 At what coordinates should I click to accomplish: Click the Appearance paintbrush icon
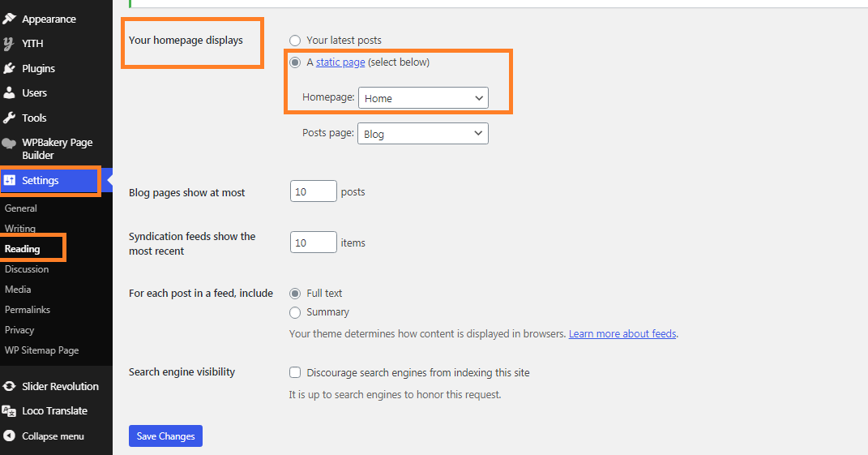click(9, 19)
